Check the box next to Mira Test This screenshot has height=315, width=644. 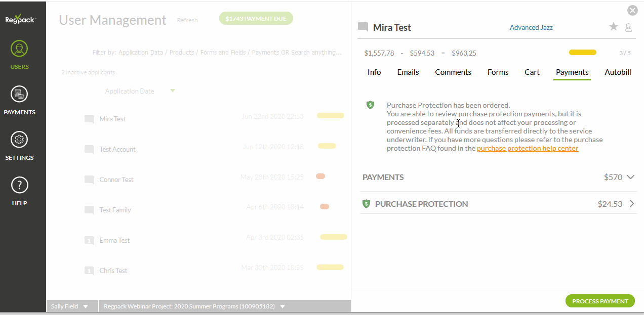click(89, 118)
